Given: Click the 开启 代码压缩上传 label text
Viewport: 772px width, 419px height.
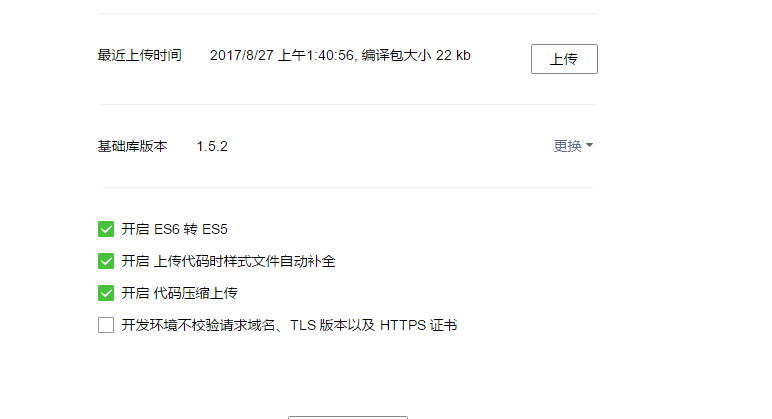Looking at the screenshot, I should point(179,293).
